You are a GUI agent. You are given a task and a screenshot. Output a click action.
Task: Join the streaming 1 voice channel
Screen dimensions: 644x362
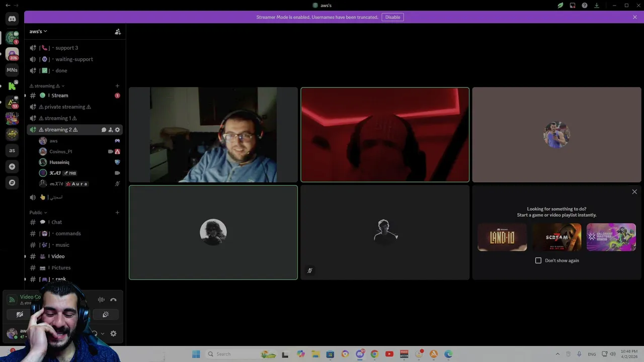74,118
